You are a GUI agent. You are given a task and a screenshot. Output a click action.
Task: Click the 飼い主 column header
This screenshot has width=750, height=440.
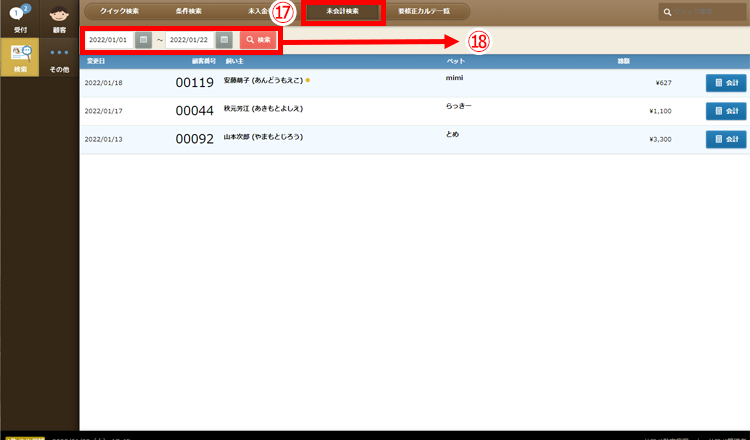[234, 61]
